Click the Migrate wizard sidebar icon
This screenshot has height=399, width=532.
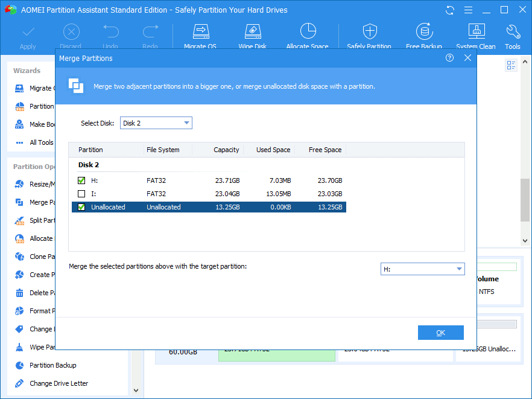19,88
